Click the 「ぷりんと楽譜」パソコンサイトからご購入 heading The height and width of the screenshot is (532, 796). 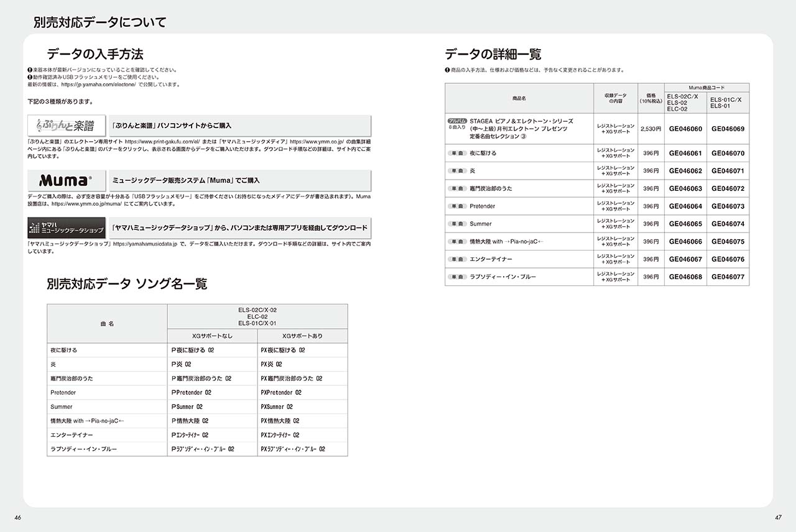click(172, 126)
